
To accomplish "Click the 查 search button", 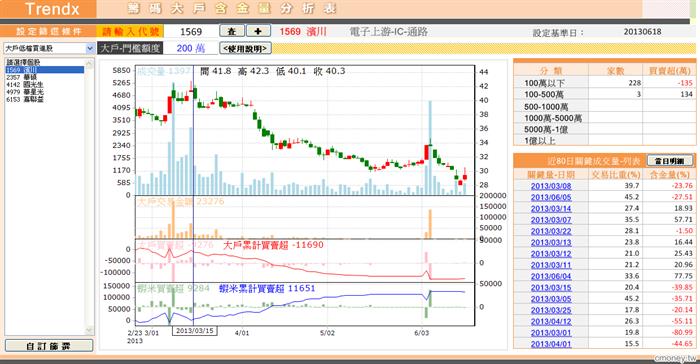I will (x=232, y=31).
